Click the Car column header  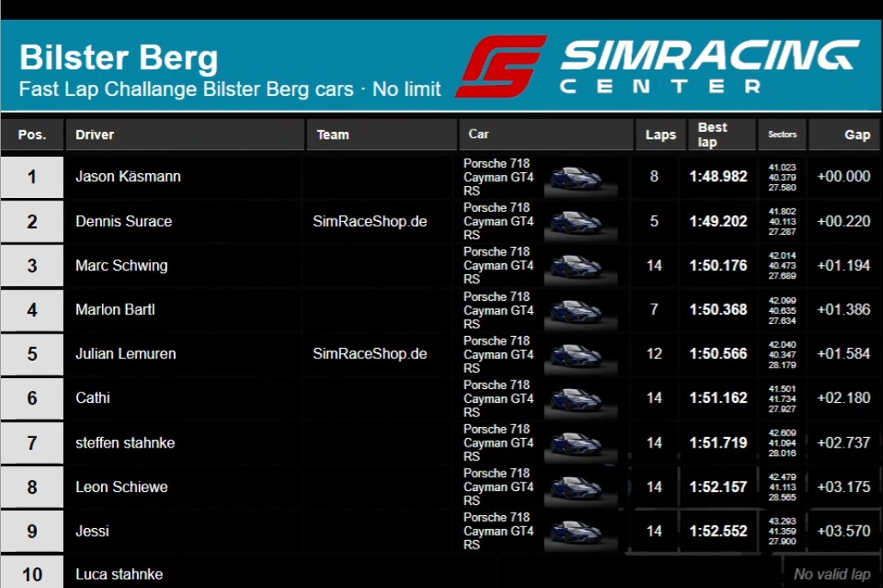click(x=546, y=135)
